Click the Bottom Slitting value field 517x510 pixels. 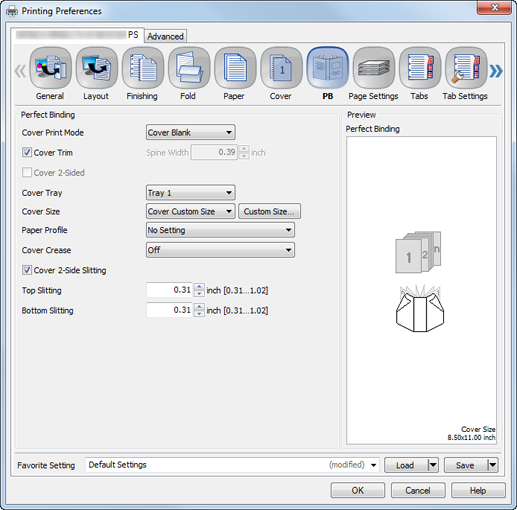pyautogui.click(x=169, y=310)
